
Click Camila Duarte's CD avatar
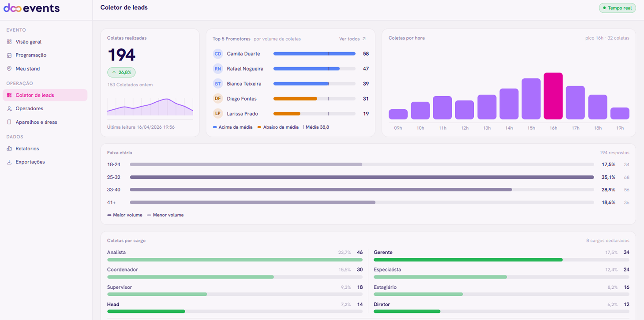218,54
